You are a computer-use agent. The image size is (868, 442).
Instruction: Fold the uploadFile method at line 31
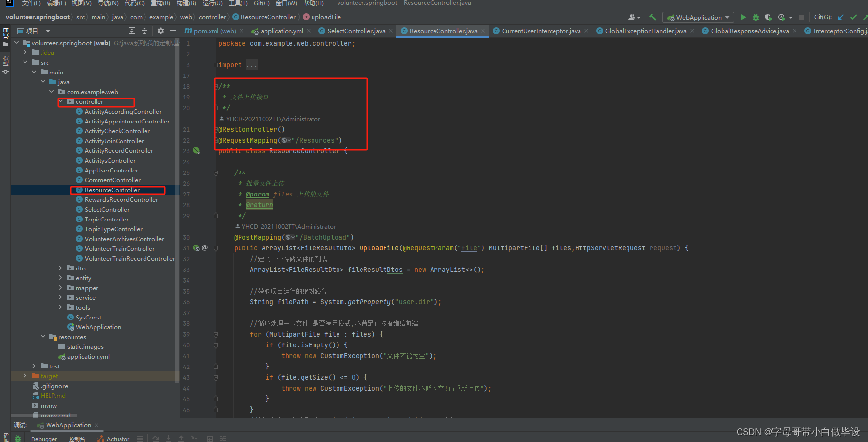click(x=216, y=248)
